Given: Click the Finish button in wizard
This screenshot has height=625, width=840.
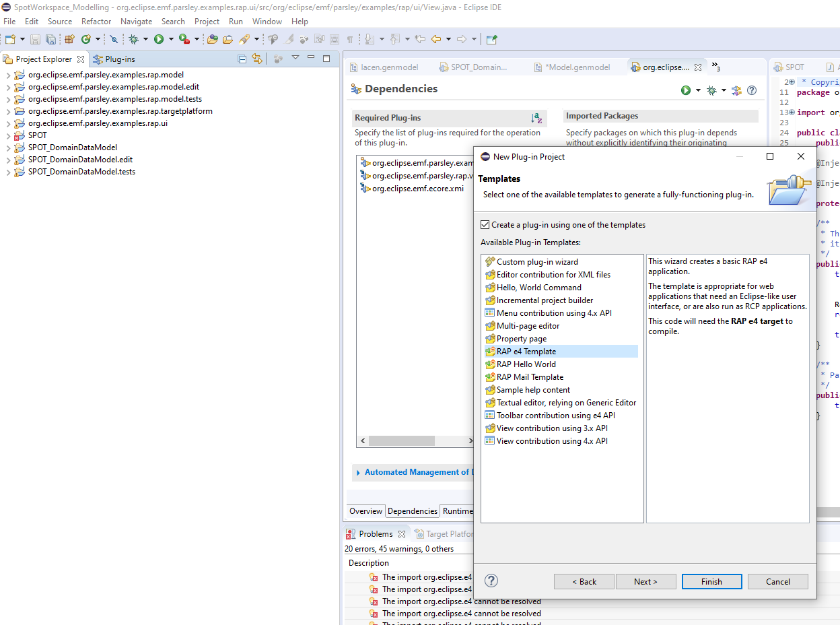Looking at the screenshot, I should click(711, 582).
